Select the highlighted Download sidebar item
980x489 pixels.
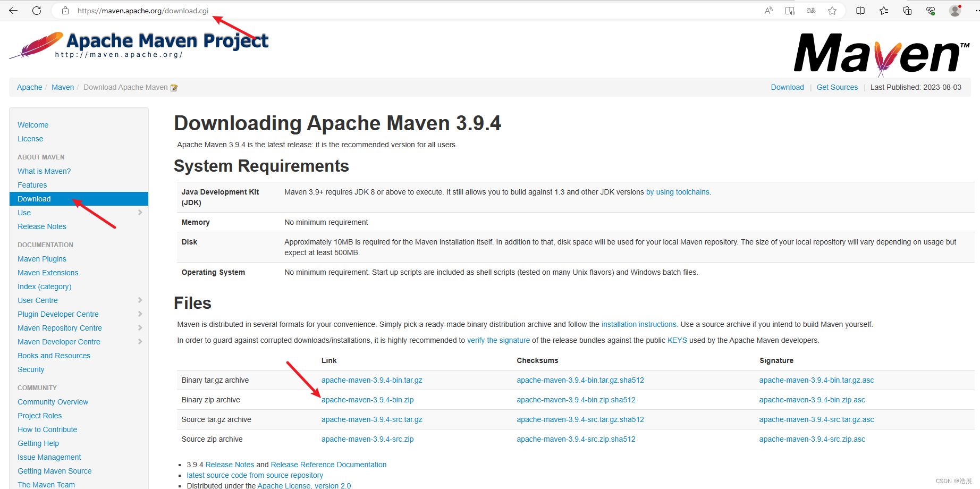[x=79, y=199]
